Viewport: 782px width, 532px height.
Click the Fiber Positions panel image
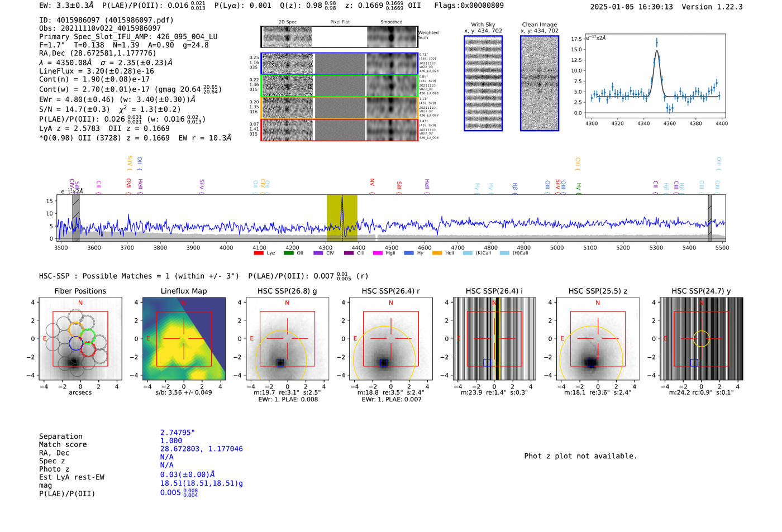pyautogui.click(x=80, y=339)
